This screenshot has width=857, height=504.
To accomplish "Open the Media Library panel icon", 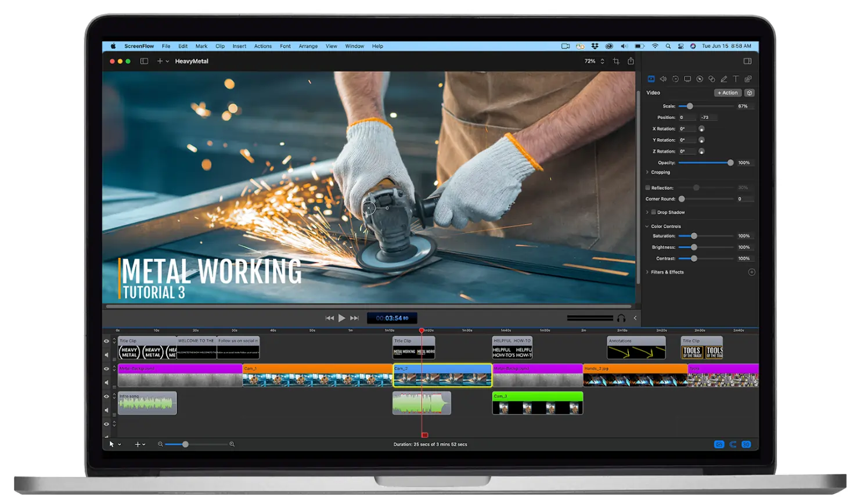I will pos(748,79).
